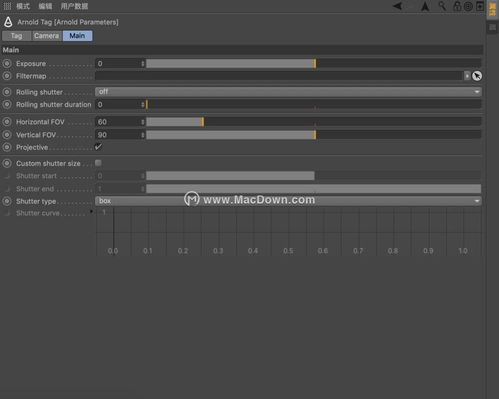Click the Vertical FOV slider bar
This screenshot has height=399, width=499.
tap(314, 135)
